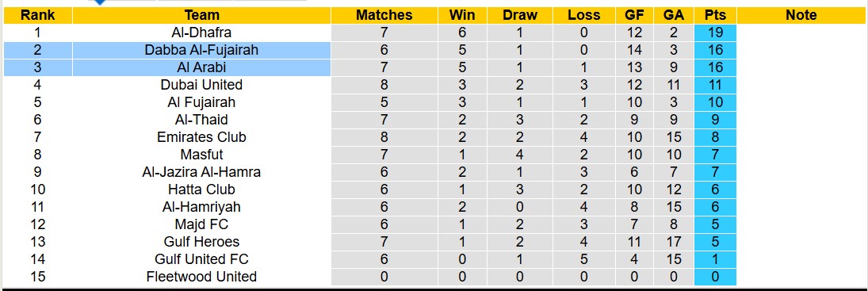
Task: Click Al-Dhafra's 19 points cell
Action: (x=715, y=33)
